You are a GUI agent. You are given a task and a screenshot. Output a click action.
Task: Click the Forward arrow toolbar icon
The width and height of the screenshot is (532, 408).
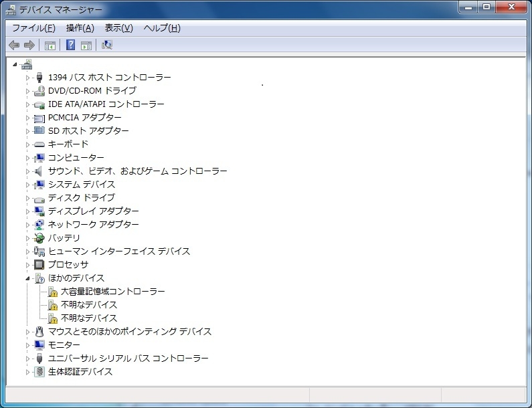[x=29, y=45]
